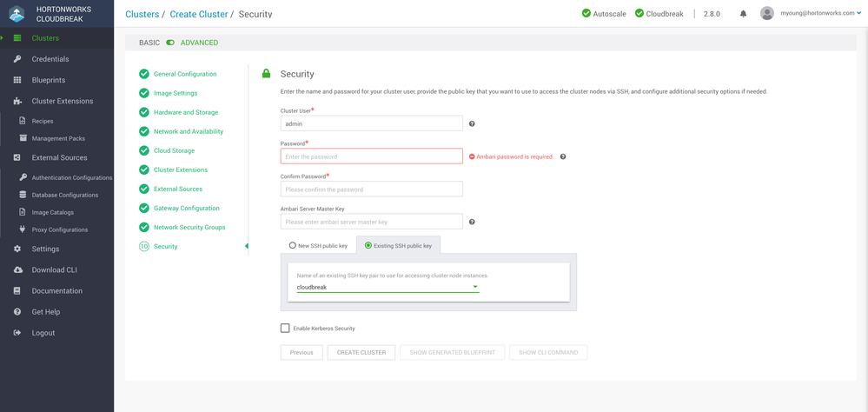Image resolution: width=868 pixels, height=412 pixels.
Task: Open the notifications bell
Action: (x=744, y=14)
